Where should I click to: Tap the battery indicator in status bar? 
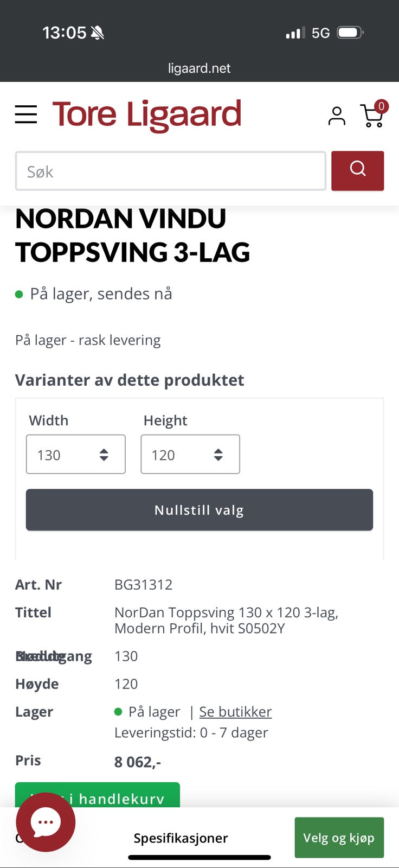[350, 33]
